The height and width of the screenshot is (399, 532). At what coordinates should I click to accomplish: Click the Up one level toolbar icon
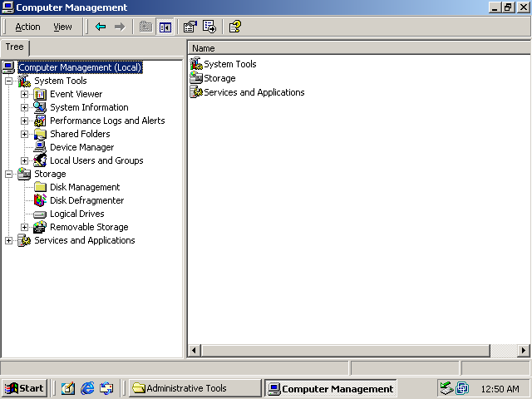tap(146, 27)
